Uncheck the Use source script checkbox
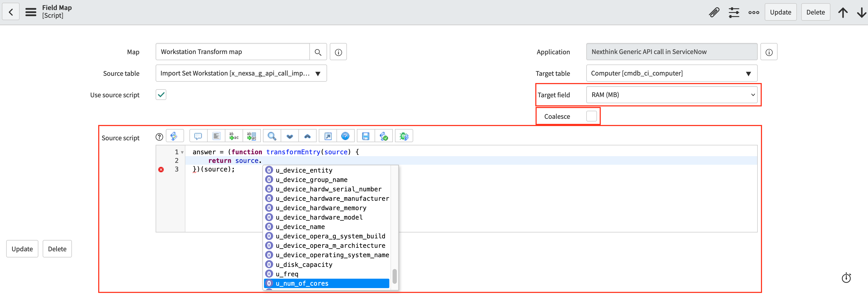The width and height of the screenshot is (868, 294). (x=161, y=95)
